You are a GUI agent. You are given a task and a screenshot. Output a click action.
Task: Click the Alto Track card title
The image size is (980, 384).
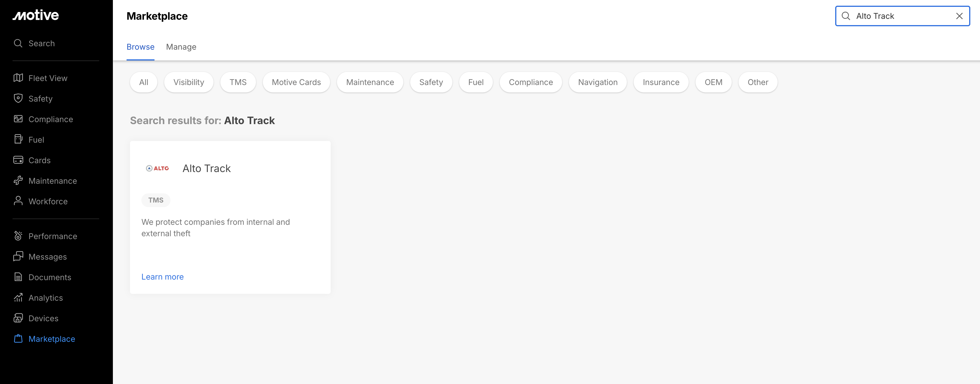coord(207,168)
